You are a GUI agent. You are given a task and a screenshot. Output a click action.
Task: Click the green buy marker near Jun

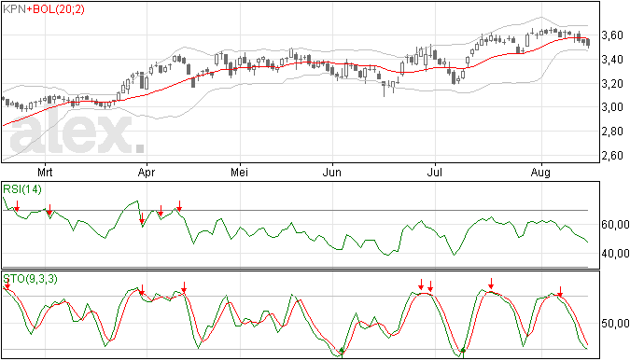(342, 352)
